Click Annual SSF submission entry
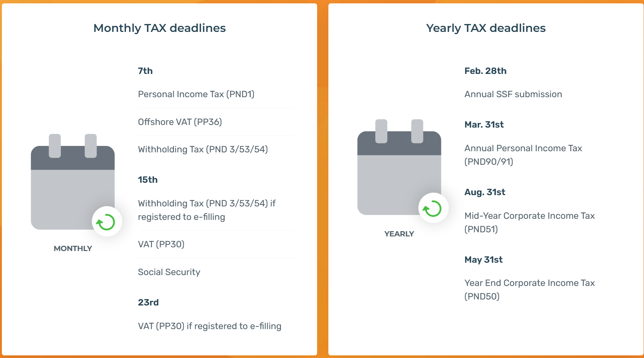The width and height of the screenshot is (644, 358). point(513,94)
